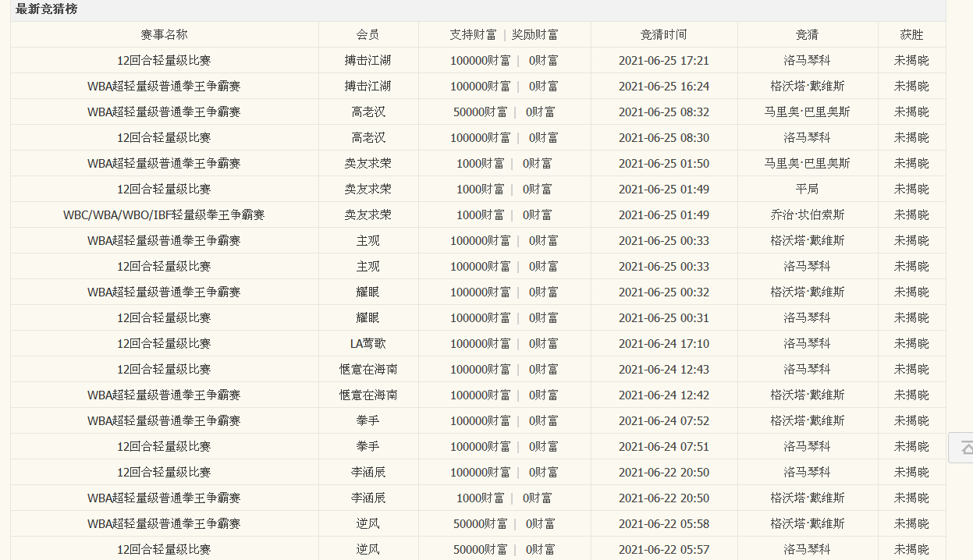Click WBA超轻量级普通拳王争霸赛 in the 16:24 row
This screenshot has width=973, height=560.
(x=164, y=86)
